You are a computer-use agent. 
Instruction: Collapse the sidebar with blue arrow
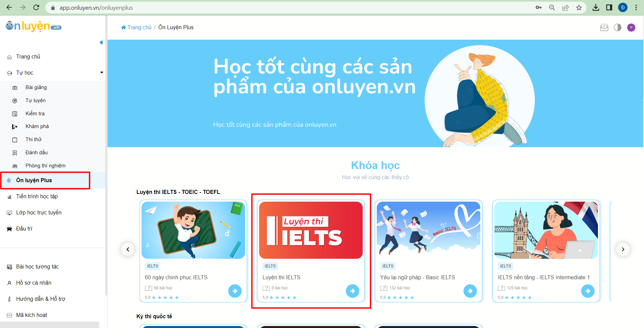point(101,42)
